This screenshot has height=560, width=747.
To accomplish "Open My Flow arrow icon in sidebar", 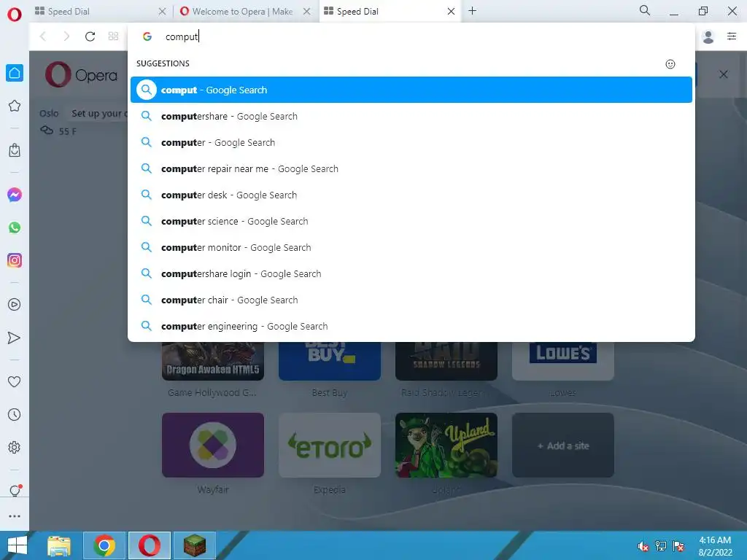I will (15, 338).
